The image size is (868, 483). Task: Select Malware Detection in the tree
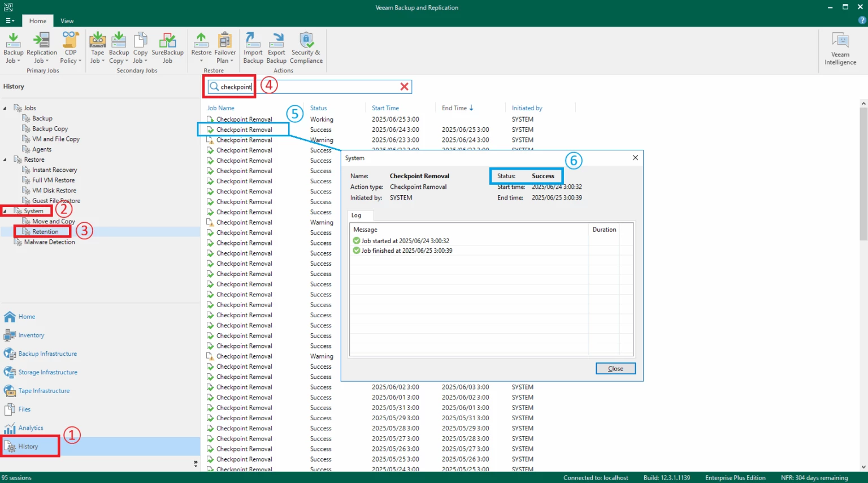coord(49,242)
